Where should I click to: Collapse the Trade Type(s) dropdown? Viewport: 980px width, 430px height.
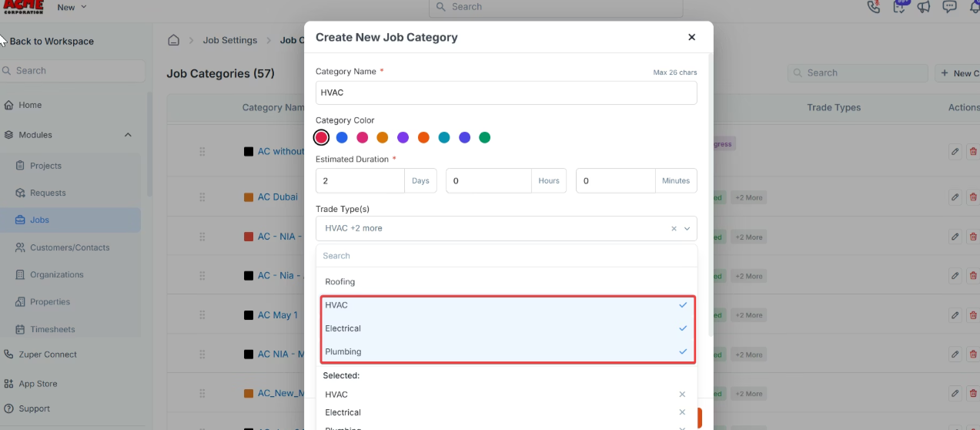point(687,229)
